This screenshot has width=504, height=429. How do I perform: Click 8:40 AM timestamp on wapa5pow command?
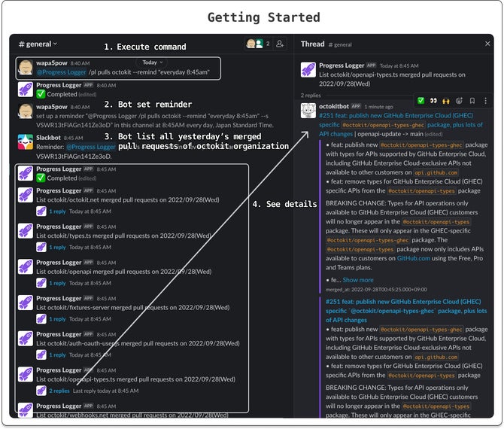(x=80, y=63)
